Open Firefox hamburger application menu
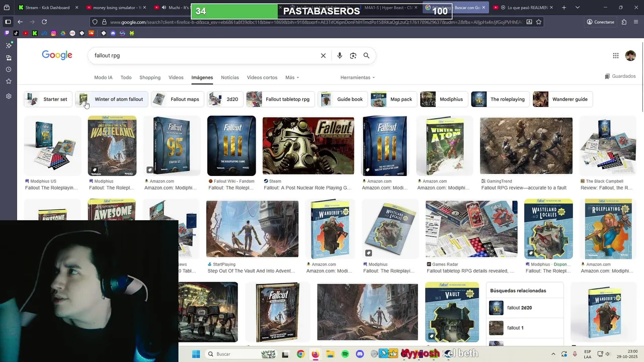The height and width of the screenshot is (362, 644). 636,22
